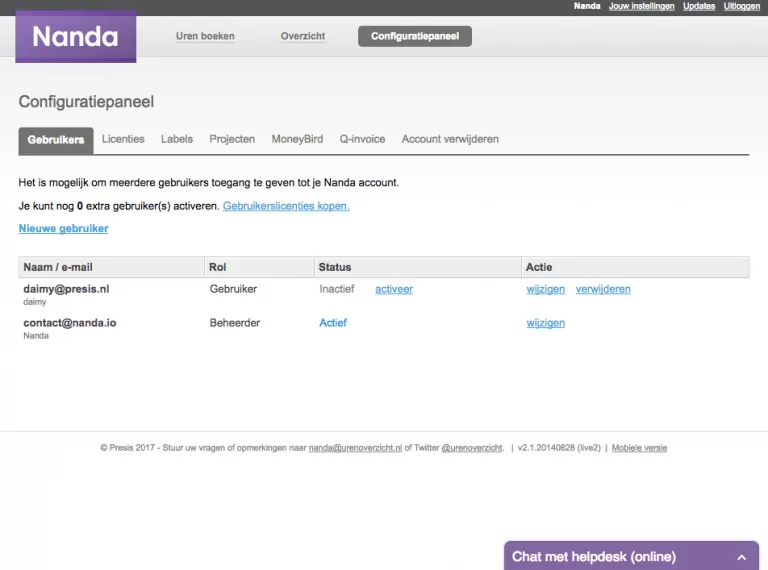
Task: Click the Gebruikerslicenties kopen link
Action: (x=286, y=206)
